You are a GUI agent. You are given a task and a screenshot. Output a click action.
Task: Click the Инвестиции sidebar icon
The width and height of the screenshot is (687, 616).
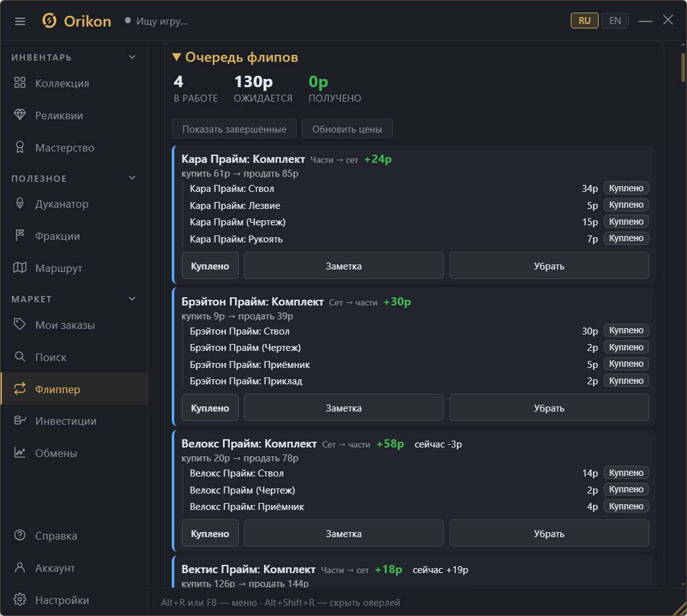coord(20,420)
